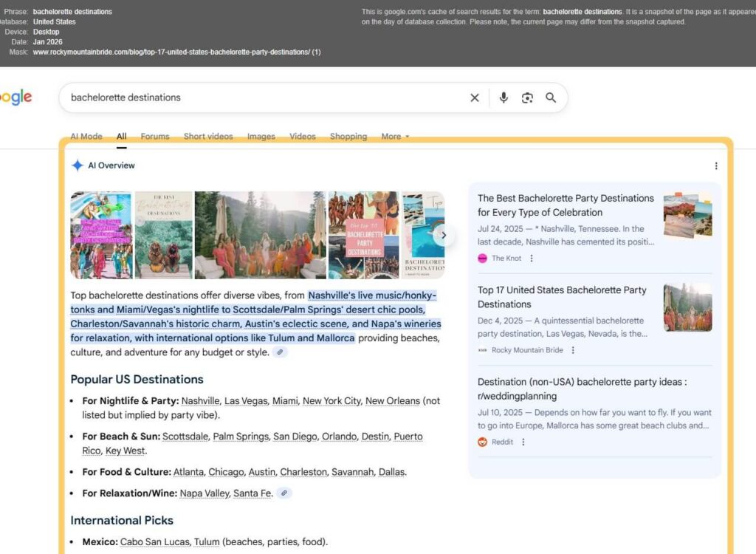756x554 pixels.
Task: Click the share link icon after the summary
Action: [x=279, y=353]
